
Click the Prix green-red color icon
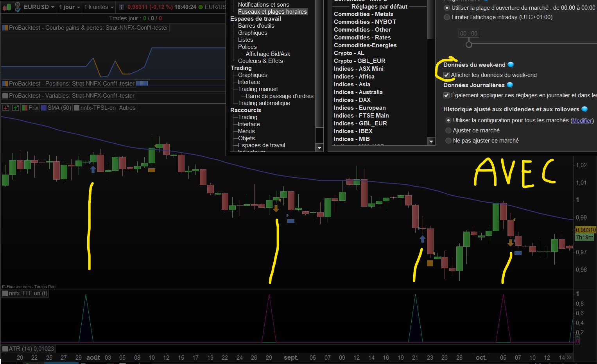25,108
